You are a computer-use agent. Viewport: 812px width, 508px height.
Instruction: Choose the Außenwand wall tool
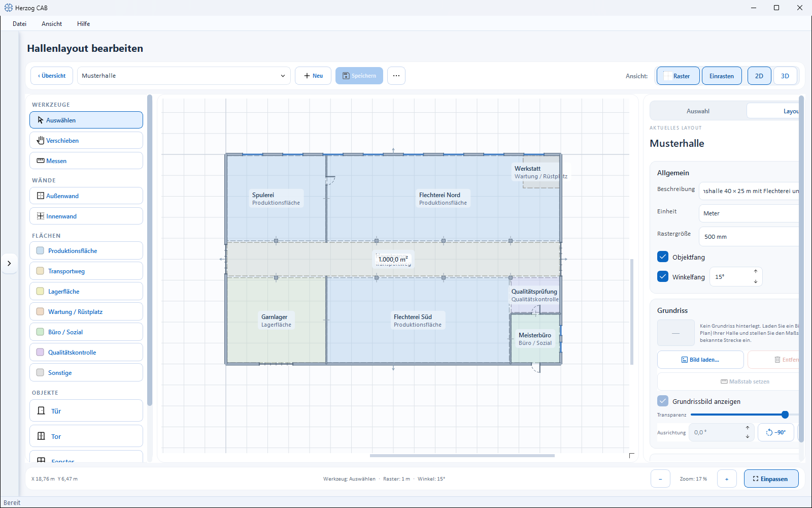[86, 196]
